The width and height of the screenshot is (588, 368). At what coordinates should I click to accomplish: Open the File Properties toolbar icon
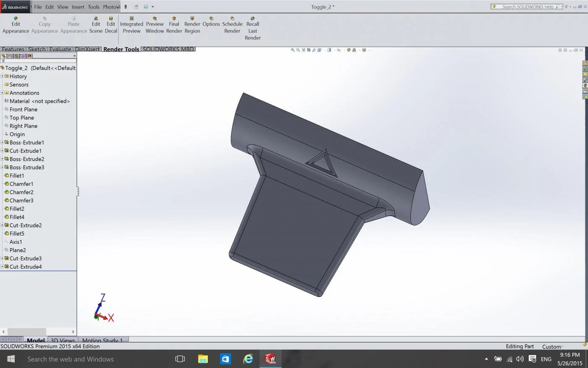(136, 7)
